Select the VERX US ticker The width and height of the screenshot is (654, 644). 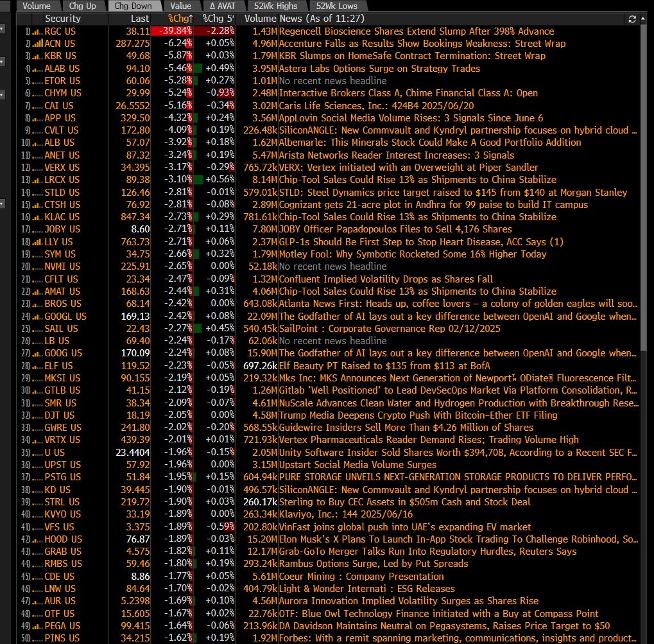click(62, 168)
